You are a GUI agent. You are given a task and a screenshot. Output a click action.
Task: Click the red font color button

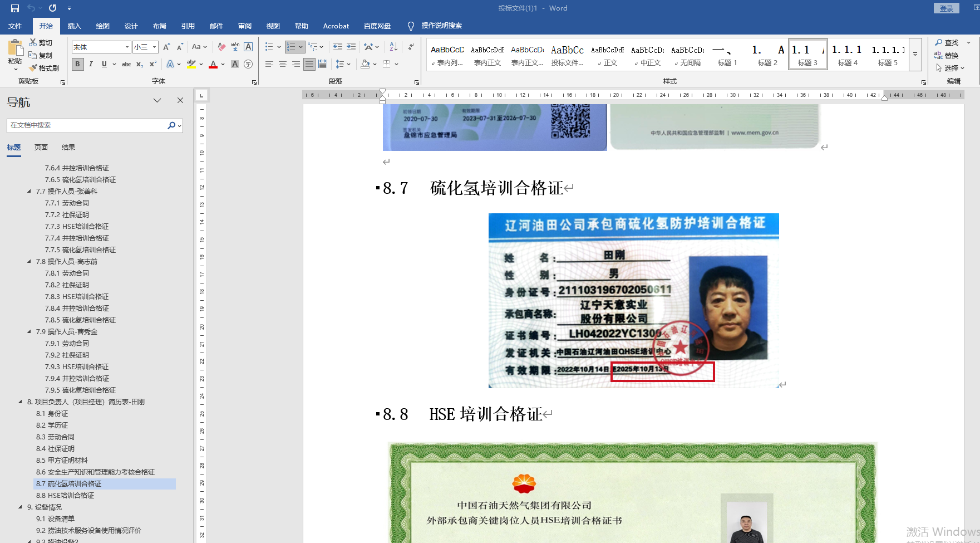tap(213, 64)
